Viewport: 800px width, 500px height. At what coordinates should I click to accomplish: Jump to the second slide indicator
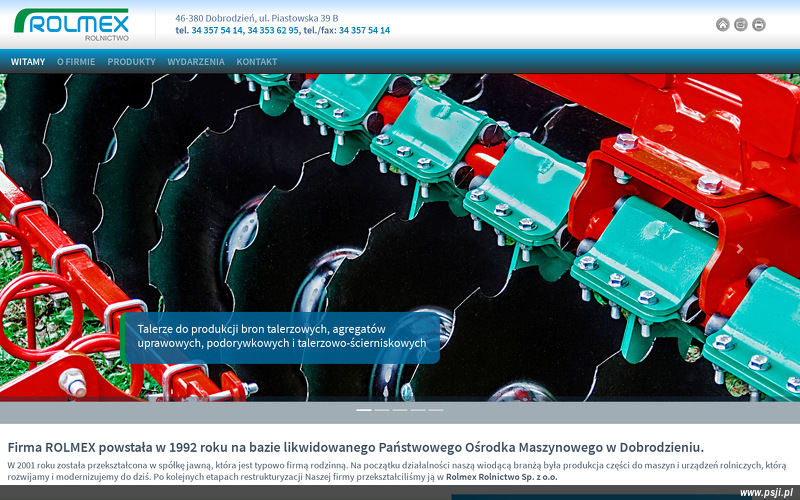click(x=382, y=410)
